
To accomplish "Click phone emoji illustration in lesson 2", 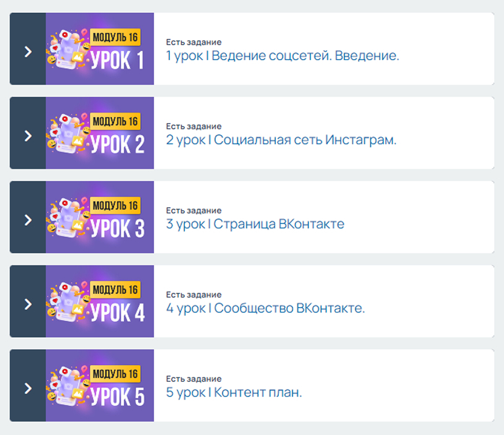I will pyautogui.click(x=68, y=133).
